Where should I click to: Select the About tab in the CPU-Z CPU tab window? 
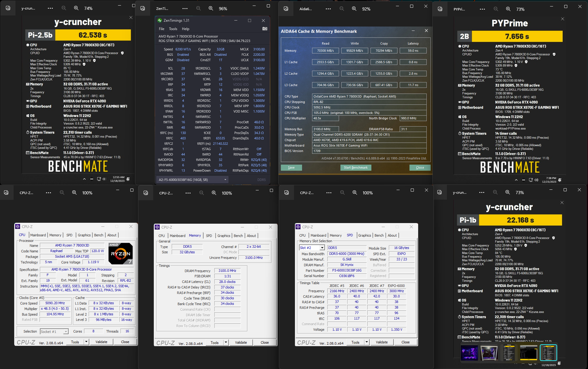tap(112, 235)
